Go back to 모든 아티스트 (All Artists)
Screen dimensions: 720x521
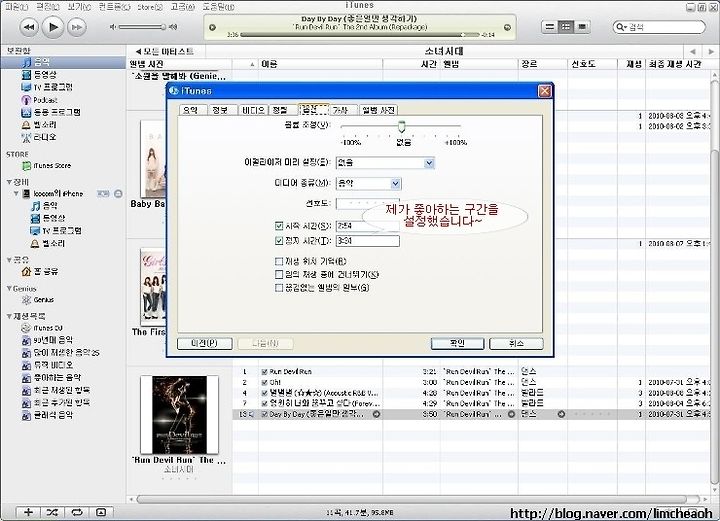click(x=164, y=51)
